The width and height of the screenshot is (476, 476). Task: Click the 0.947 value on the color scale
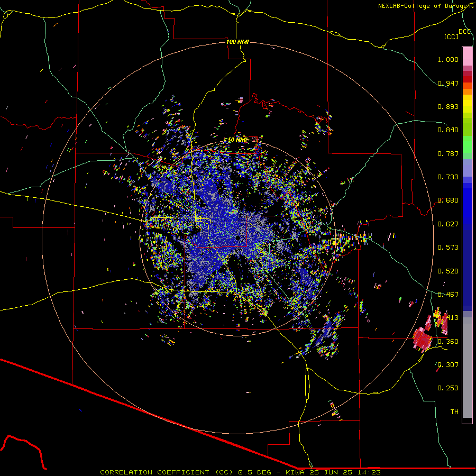tap(448, 83)
